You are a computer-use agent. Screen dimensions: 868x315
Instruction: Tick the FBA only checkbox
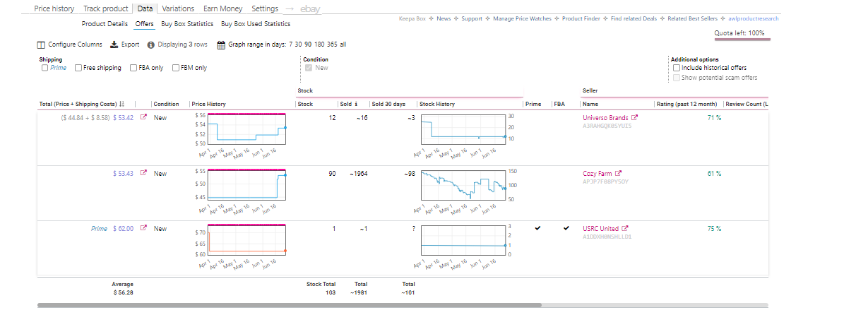coord(134,68)
